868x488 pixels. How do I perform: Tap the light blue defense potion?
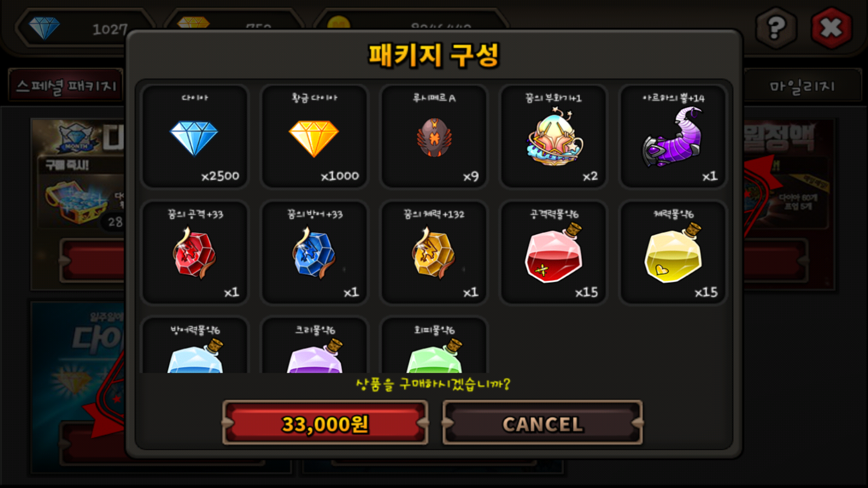pyautogui.click(x=195, y=346)
